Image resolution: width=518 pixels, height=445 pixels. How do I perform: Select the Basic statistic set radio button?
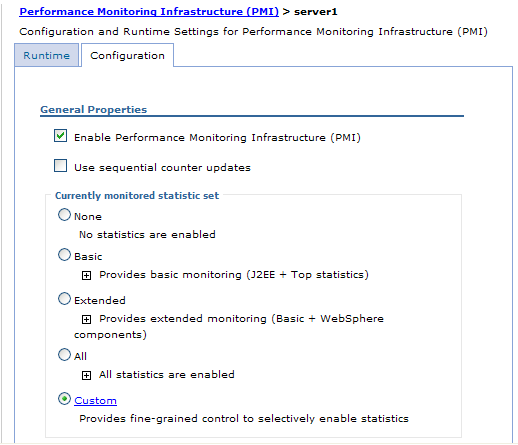(x=64, y=255)
